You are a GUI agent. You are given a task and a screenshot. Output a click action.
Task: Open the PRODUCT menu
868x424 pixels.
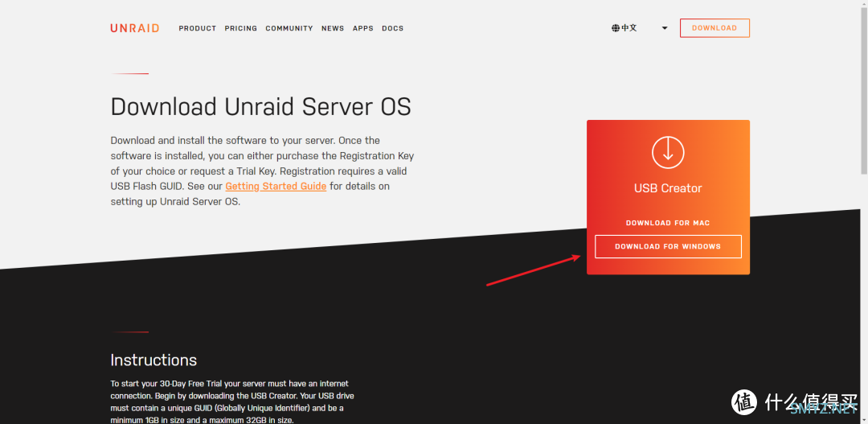pyautogui.click(x=198, y=28)
